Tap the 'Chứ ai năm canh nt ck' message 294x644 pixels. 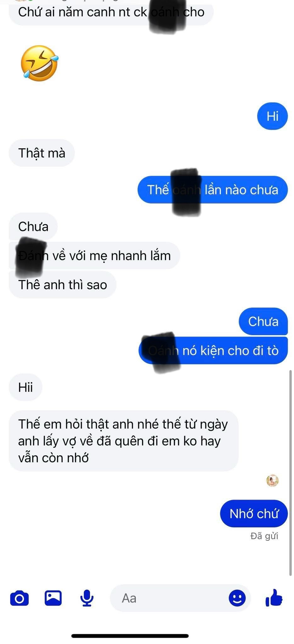(111, 12)
